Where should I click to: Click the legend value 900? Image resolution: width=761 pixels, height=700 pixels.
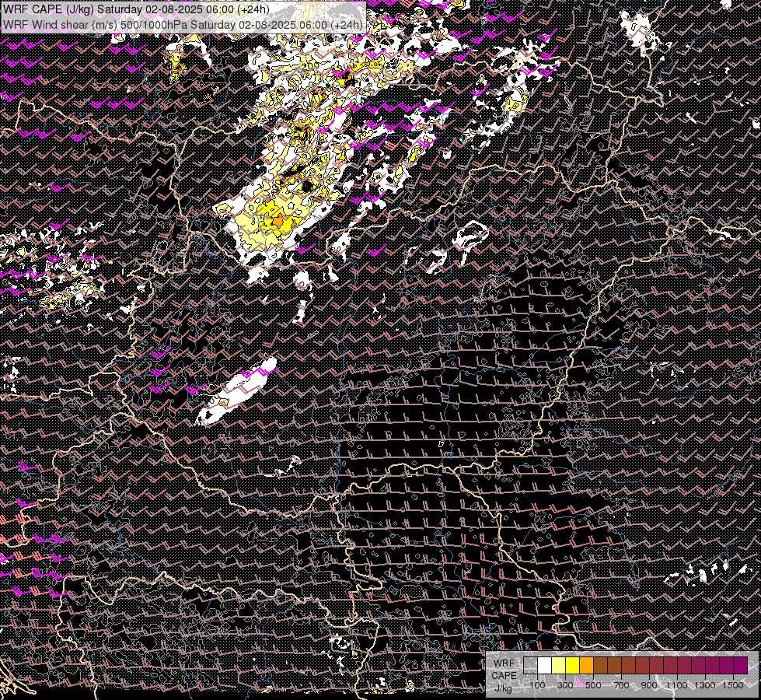tap(649, 685)
